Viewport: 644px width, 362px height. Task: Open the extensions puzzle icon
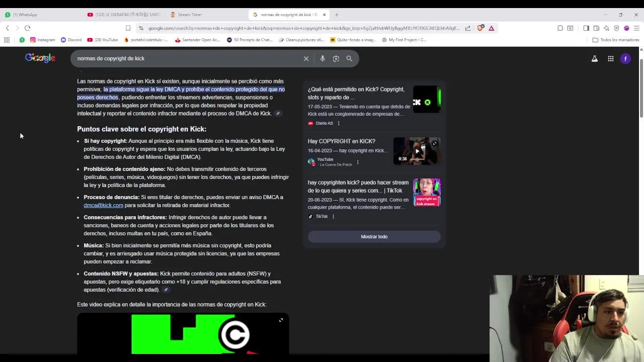[560, 28]
